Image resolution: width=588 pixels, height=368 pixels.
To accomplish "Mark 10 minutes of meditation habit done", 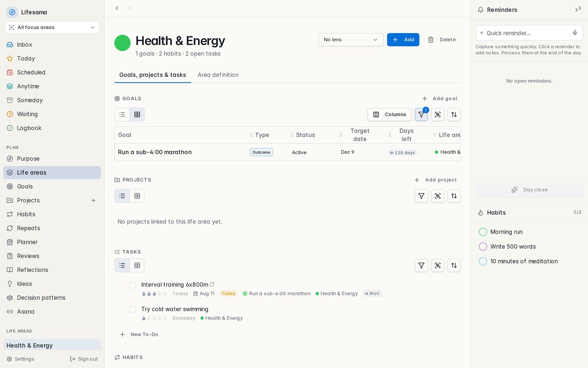I will click(x=483, y=261).
